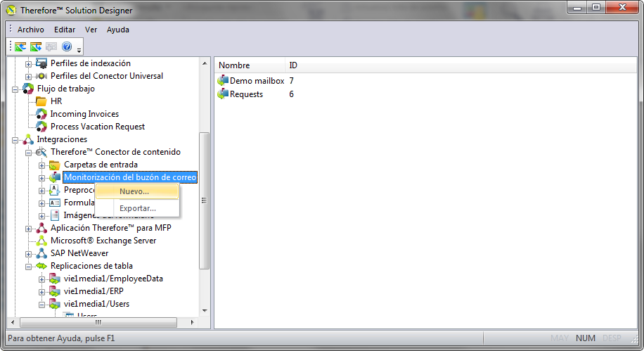Click the SAP NetWeaver icon
The image size is (644, 351).
click(x=41, y=253)
